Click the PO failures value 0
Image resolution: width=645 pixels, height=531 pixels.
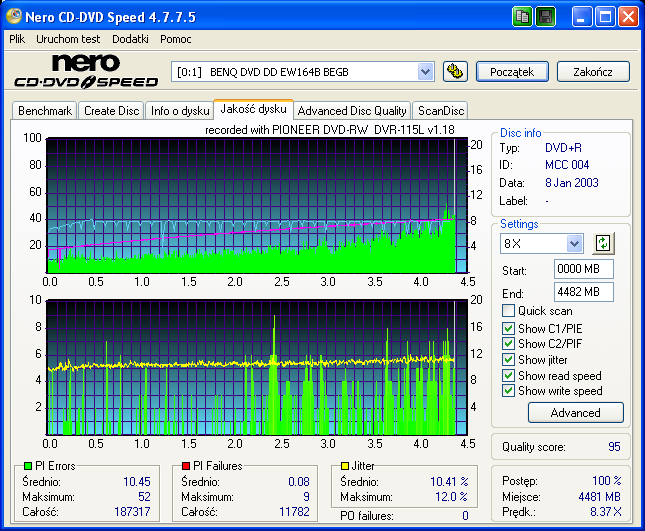[465, 515]
